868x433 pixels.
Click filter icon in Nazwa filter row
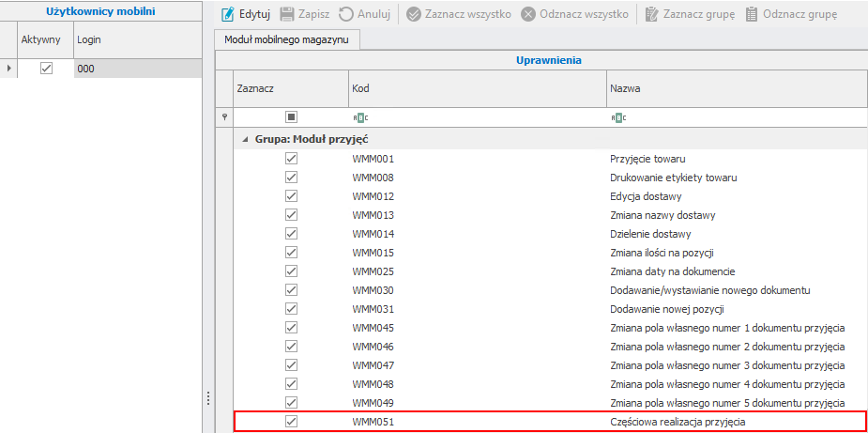[x=618, y=117]
